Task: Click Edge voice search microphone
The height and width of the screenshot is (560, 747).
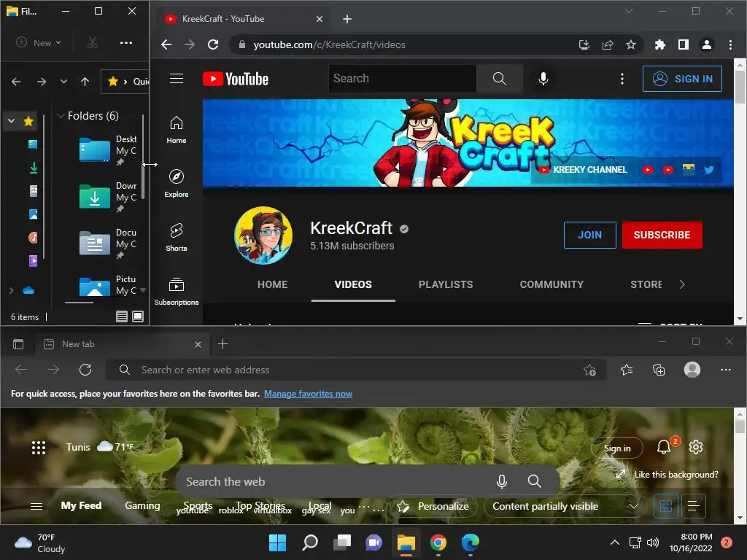Action: pyautogui.click(x=502, y=481)
